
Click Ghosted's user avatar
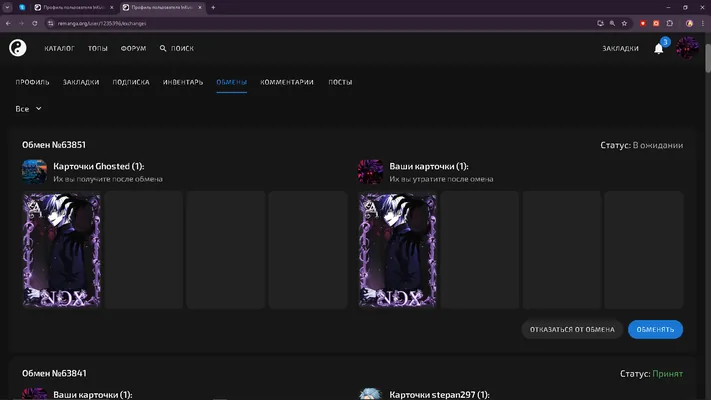[34, 171]
